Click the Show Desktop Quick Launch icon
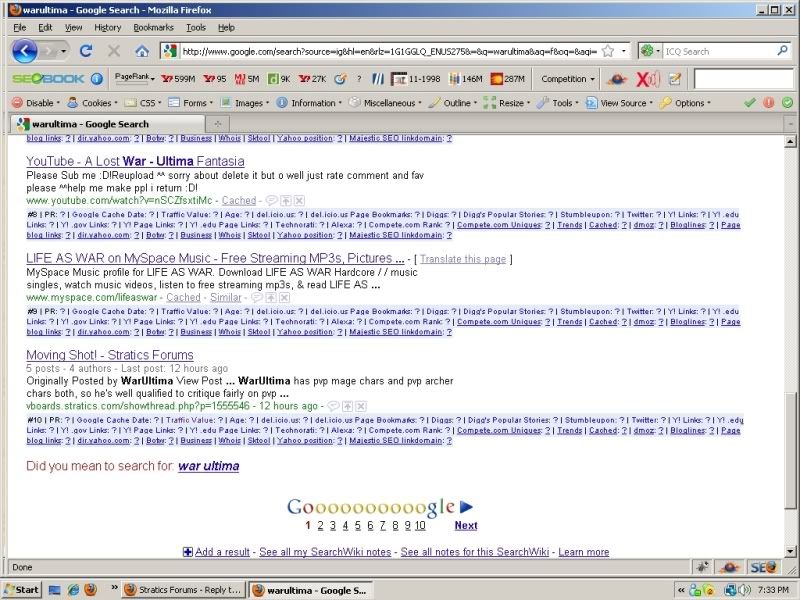 (x=55, y=590)
